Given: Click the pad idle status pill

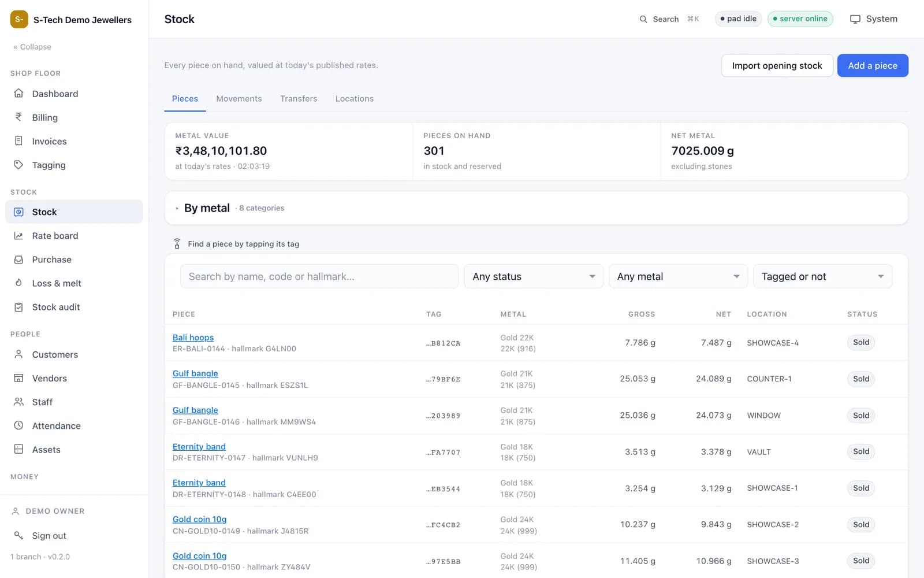Looking at the screenshot, I should pos(739,19).
